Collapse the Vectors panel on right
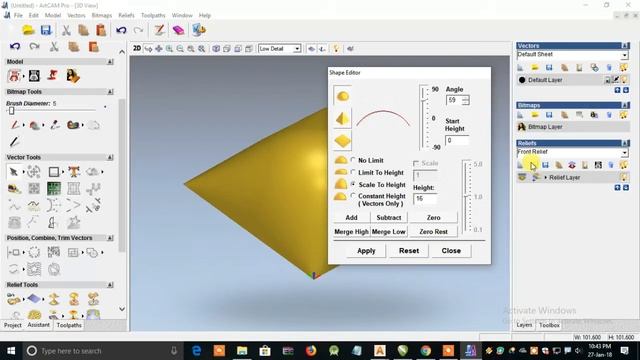 625,46
